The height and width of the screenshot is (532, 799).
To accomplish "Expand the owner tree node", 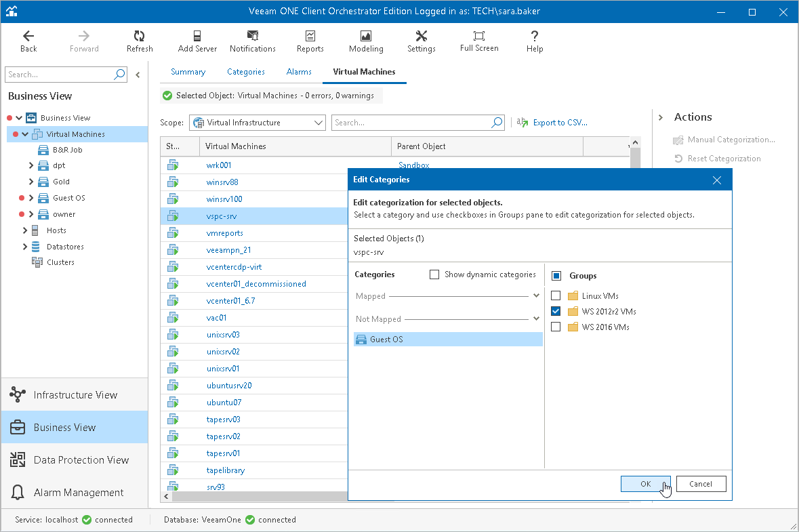I will 31,214.
